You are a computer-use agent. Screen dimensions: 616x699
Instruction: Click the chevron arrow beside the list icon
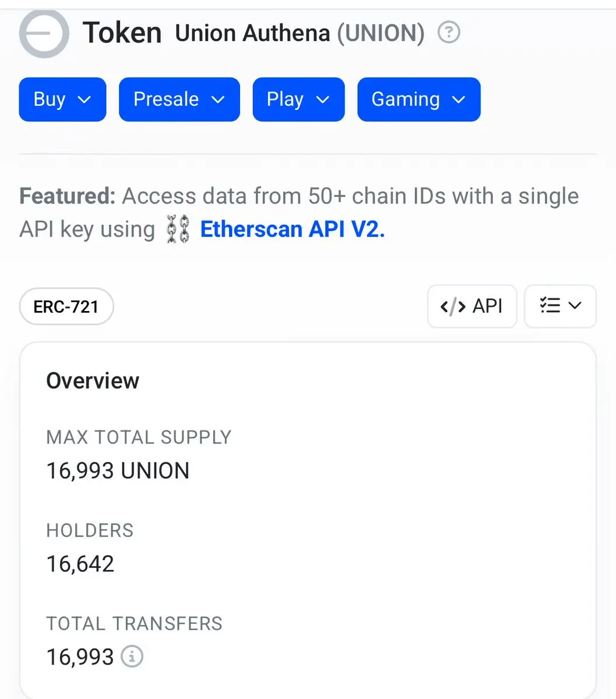click(x=575, y=305)
